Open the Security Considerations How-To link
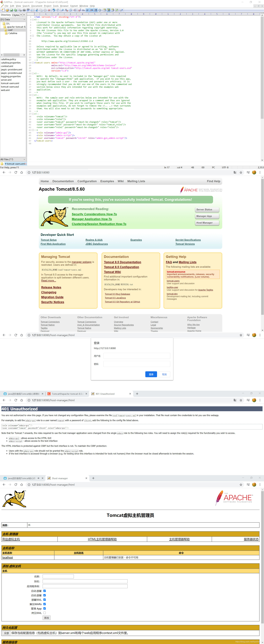This screenshot has height=644, width=264. (x=94, y=214)
